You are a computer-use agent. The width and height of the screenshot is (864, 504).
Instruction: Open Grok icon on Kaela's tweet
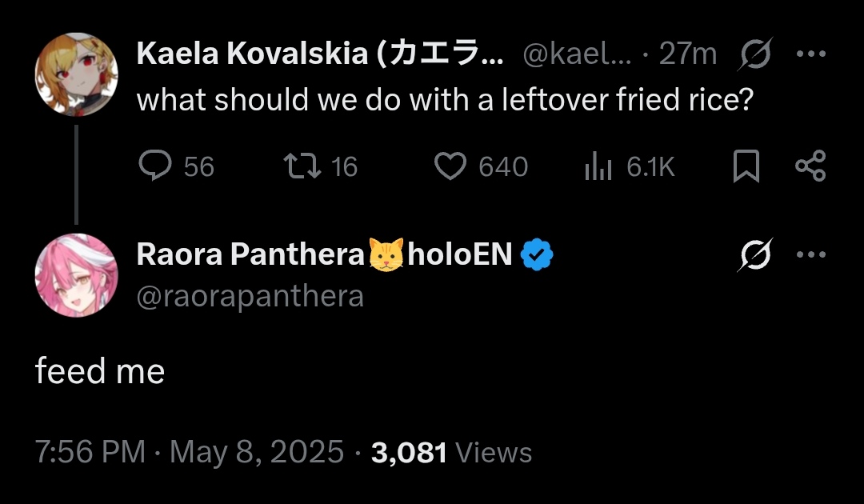(x=756, y=54)
